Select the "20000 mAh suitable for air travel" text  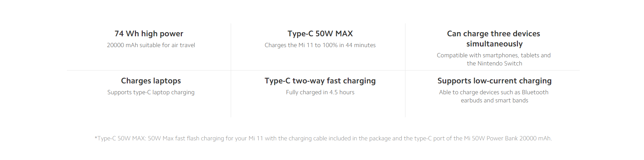pyautogui.click(x=151, y=45)
